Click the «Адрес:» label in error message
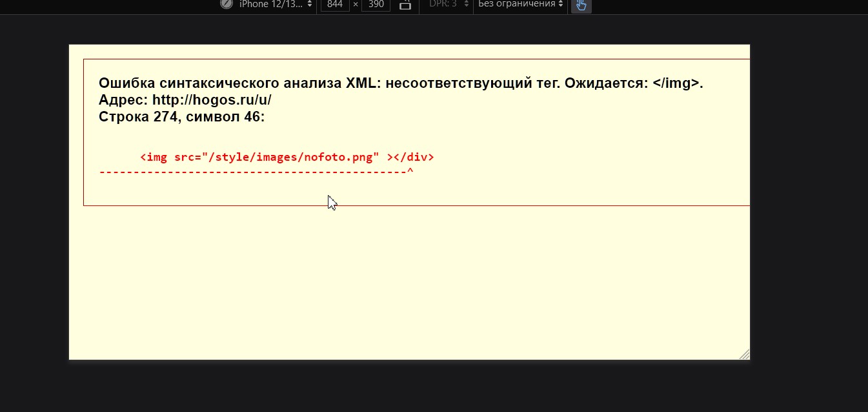The height and width of the screenshot is (412, 868). (x=123, y=100)
